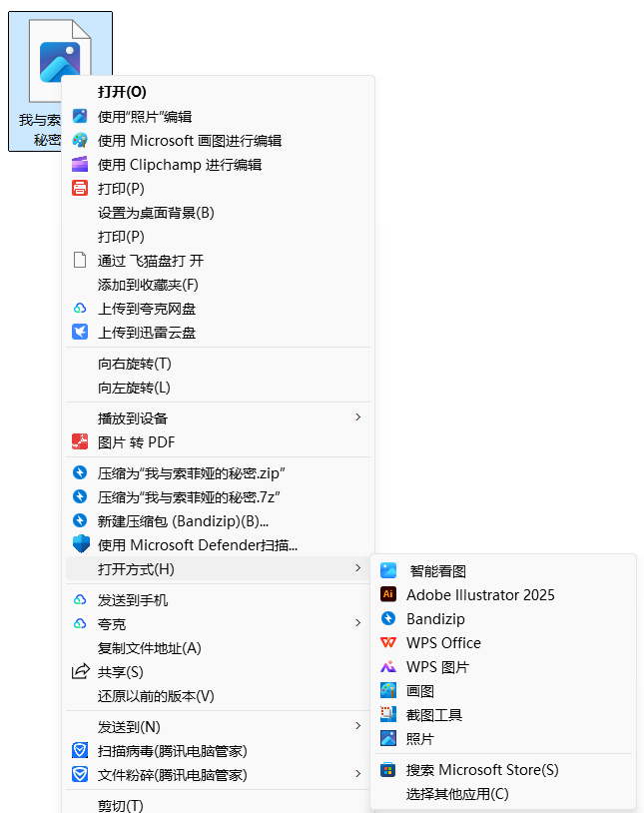
Task: Click the WPS 图片 icon
Action: pos(388,666)
